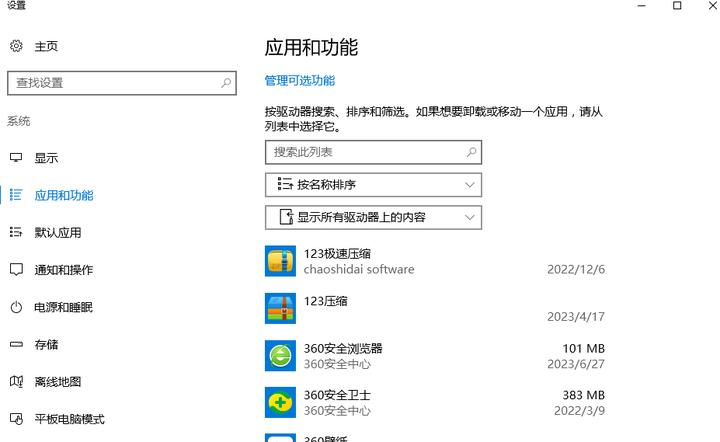Screen dimensions: 720x442
Task: Click the speech bubble icon beside 通知和操作
Action: click(16, 269)
